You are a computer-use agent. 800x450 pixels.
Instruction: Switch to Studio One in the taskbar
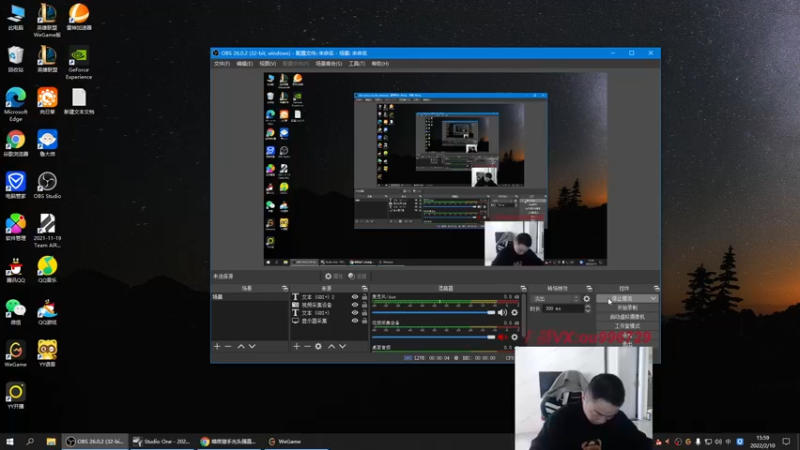point(162,441)
